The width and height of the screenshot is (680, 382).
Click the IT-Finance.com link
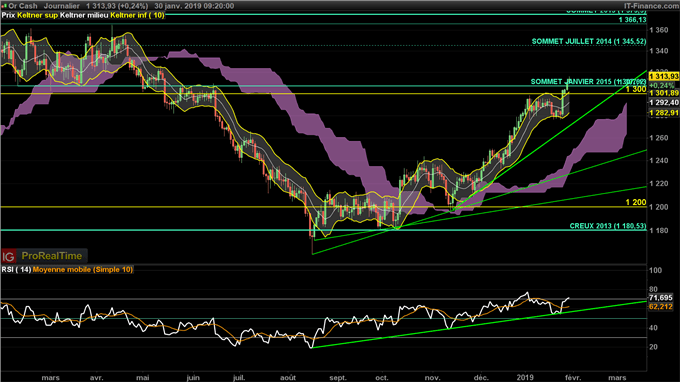click(651, 6)
